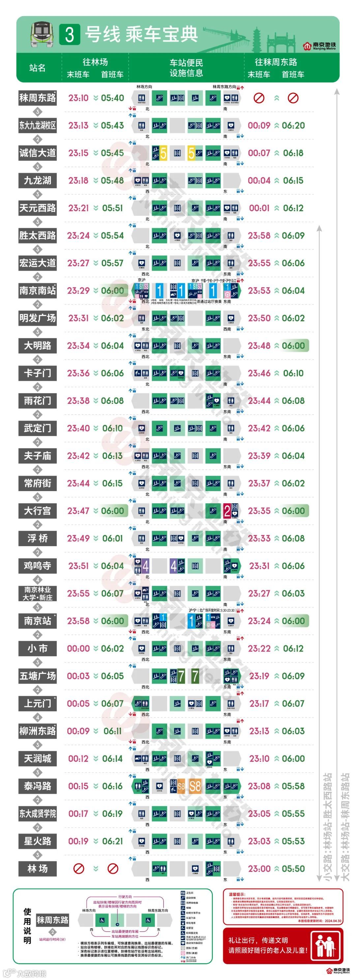Click the green up chevron beside 23:00 at 林场

coord(277,869)
